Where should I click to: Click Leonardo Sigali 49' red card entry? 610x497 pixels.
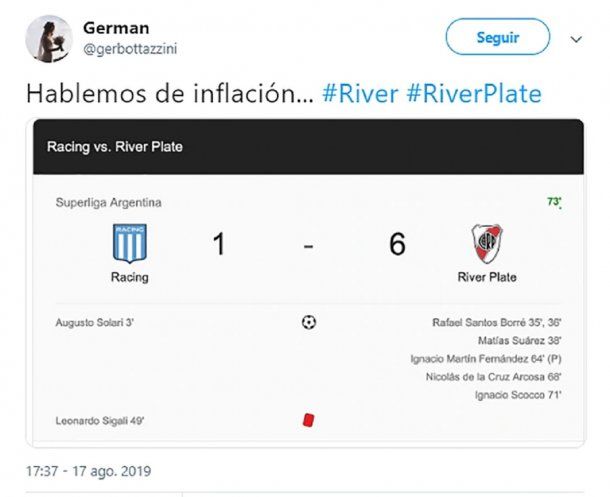pyautogui.click(x=100, y=421)
